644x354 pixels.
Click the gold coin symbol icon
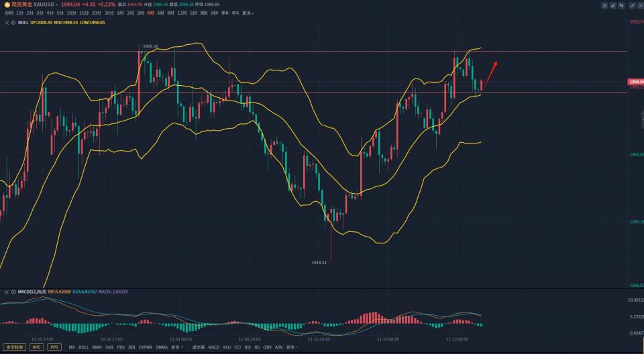(7, 5)
